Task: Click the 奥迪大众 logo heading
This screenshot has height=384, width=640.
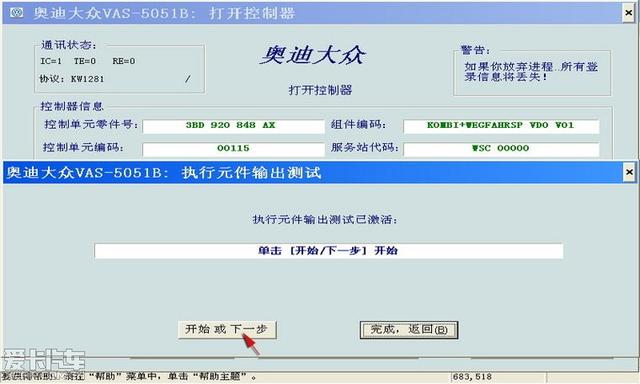Action: click(313, 55)
